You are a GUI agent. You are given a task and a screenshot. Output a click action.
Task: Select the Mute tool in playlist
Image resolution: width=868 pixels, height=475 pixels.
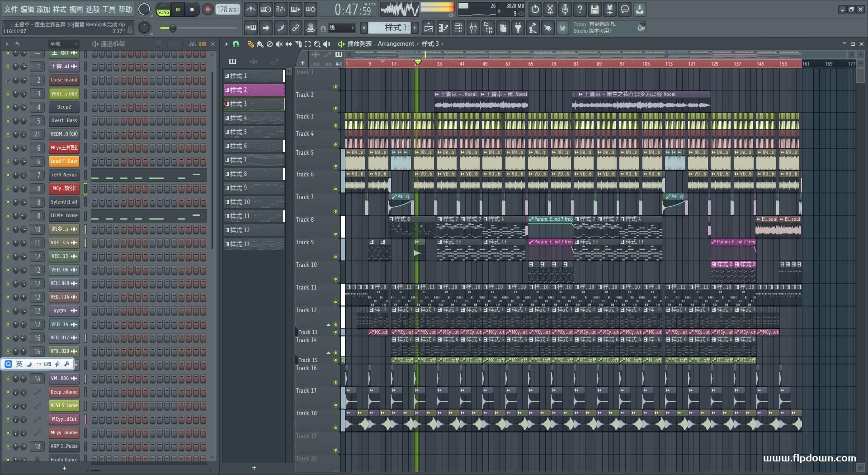click(279, 44)
